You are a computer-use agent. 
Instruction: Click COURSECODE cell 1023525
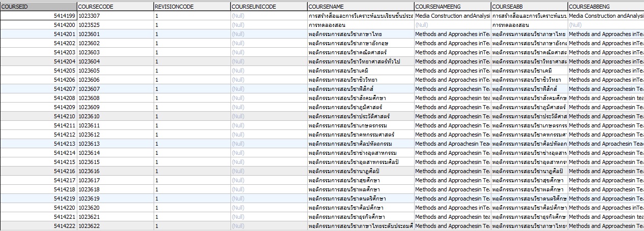115,25
